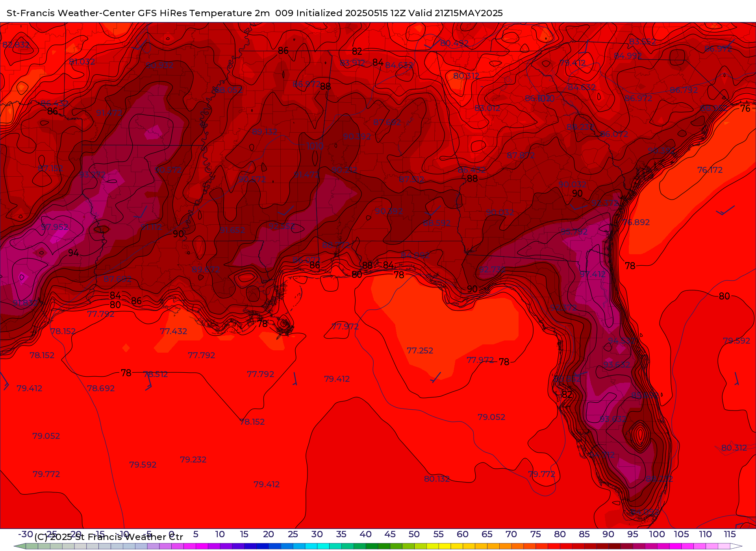Click the temperature value 88.232
Image resolution: width=756 pixels, height=551 pixels.
[x=580, y=127]
